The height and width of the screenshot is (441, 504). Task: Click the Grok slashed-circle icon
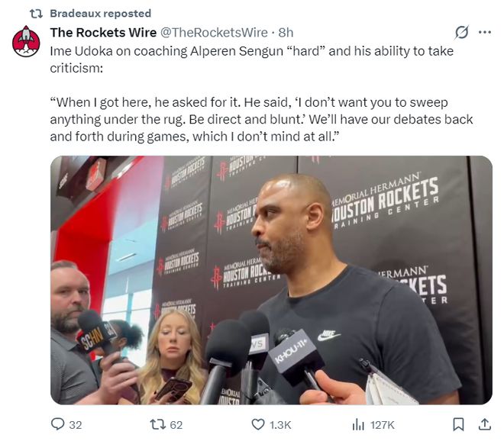click(461, 33)
